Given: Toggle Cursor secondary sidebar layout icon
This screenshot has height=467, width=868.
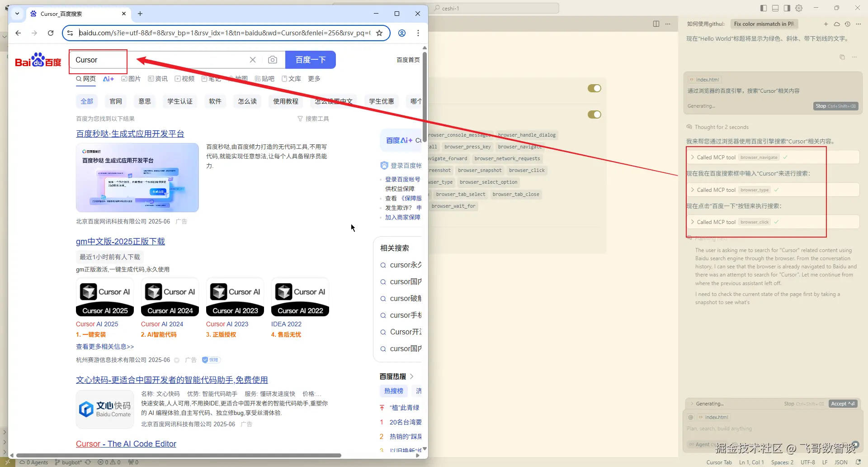Looking at the screenshot, I should (x=787, y=8).
